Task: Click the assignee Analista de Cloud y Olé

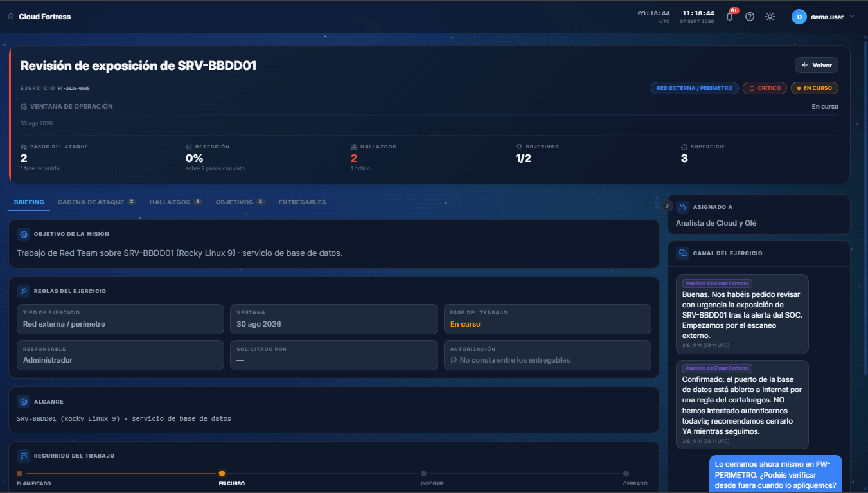Action: point(716,223)
